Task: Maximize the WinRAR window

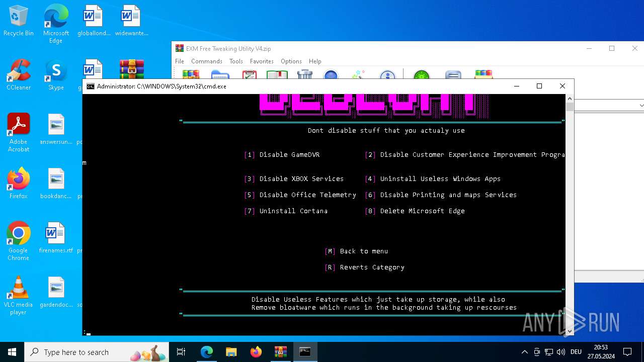Action: tap(612, 49)
